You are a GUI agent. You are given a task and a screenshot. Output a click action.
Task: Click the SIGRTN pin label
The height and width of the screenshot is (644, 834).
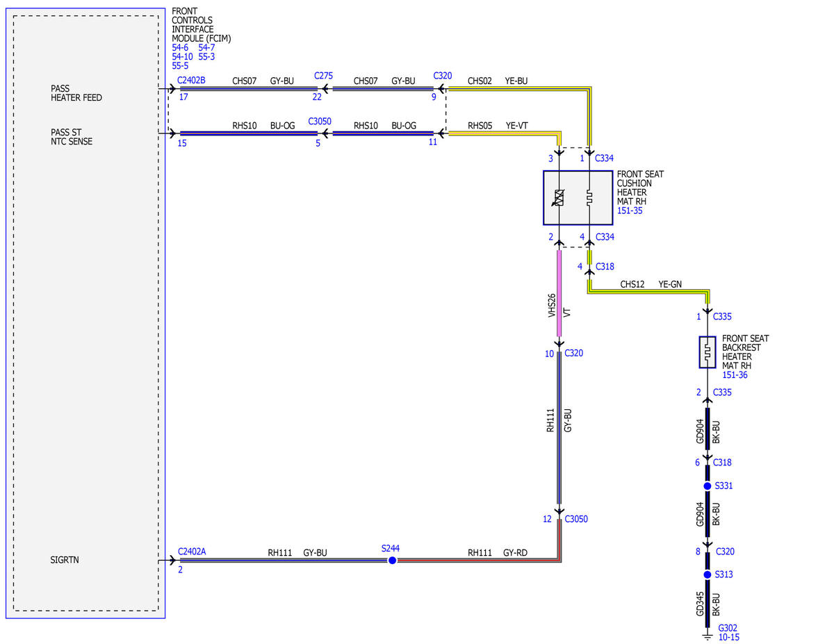(x=65, y=559)
